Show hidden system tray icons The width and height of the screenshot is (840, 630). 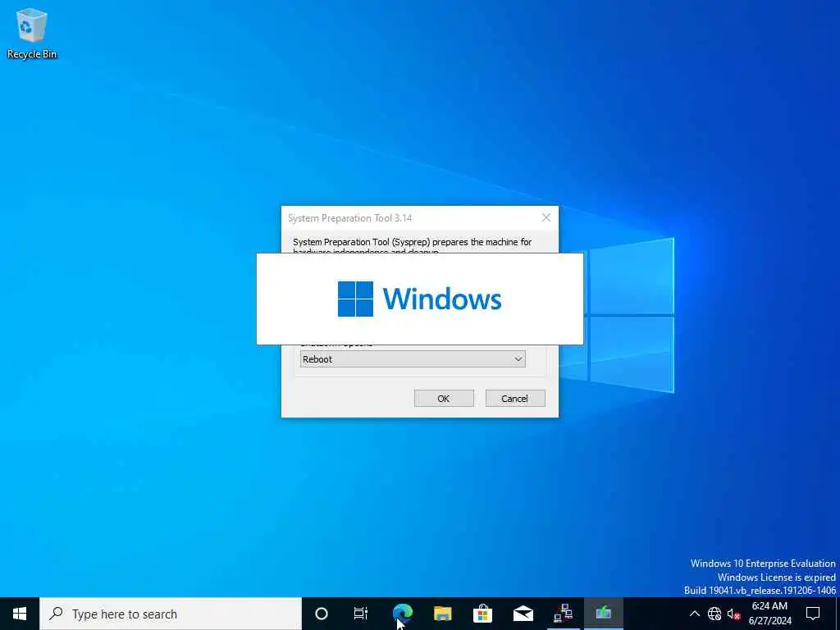[x=694, y=614]
